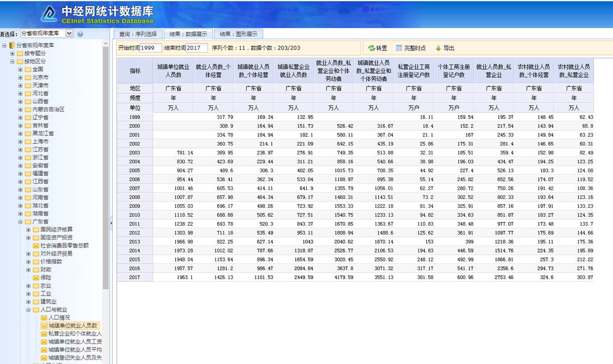Image resolution: width=613 pixels, height=364 pixels.
Task: Expand the 全国 tree node
Action: [x=21, y=70]
